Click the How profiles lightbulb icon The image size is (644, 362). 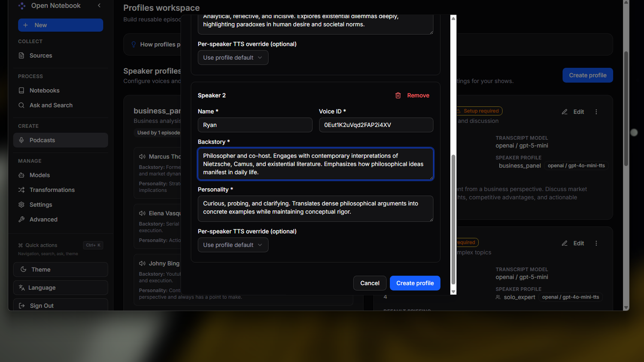pos(134,44)
